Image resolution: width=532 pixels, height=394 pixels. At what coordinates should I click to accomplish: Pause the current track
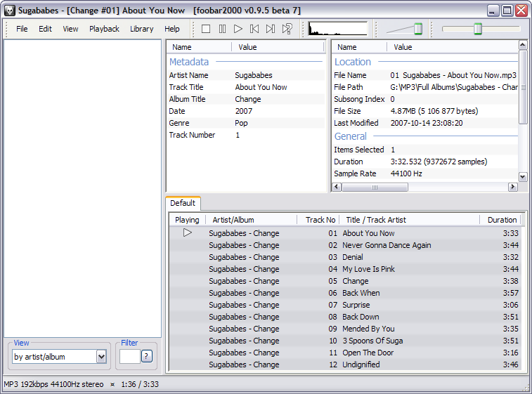(x=222, y=29)
